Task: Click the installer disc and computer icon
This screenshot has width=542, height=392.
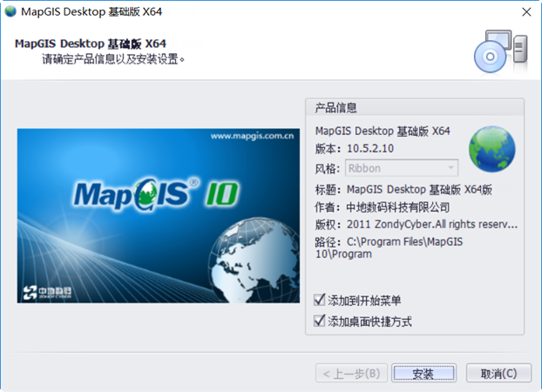Action: [501, 52]
